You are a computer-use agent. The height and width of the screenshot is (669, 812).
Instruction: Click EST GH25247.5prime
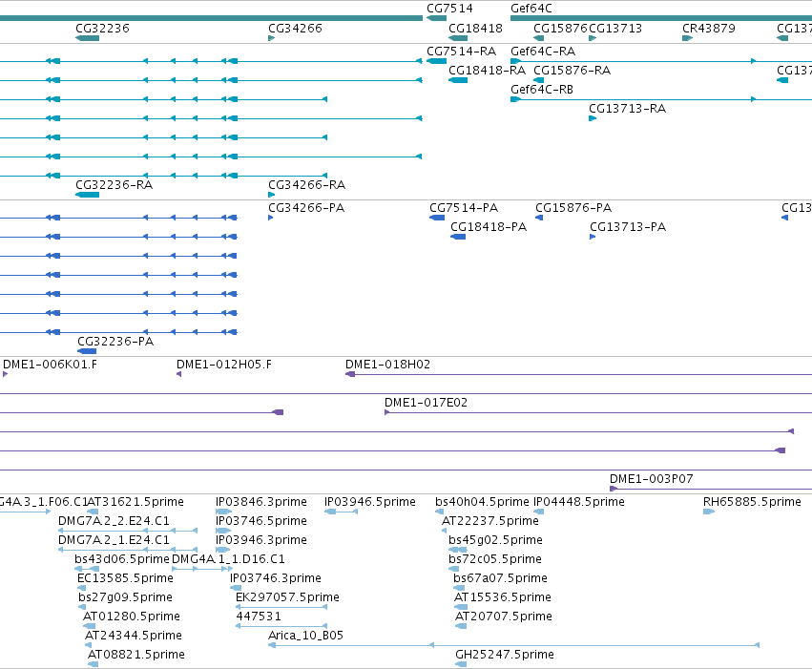[x=505, y=655]
